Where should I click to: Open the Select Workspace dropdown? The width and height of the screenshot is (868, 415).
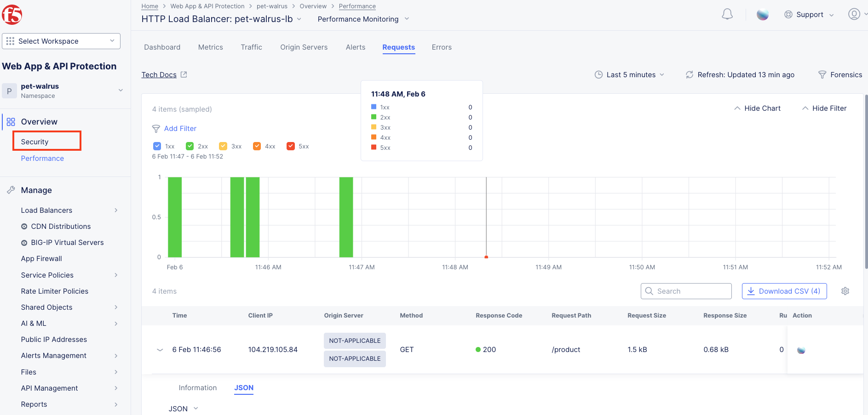point(61,41)
